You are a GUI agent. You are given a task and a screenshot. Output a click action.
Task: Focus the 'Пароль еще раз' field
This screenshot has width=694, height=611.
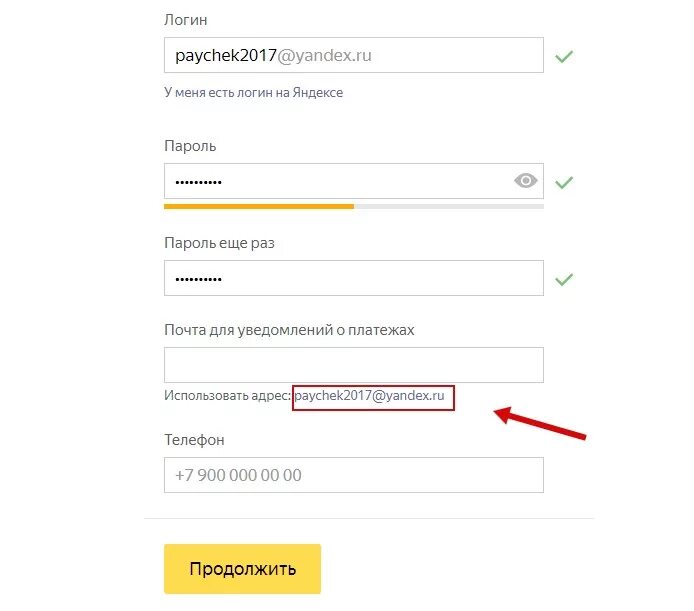(354, 278)
